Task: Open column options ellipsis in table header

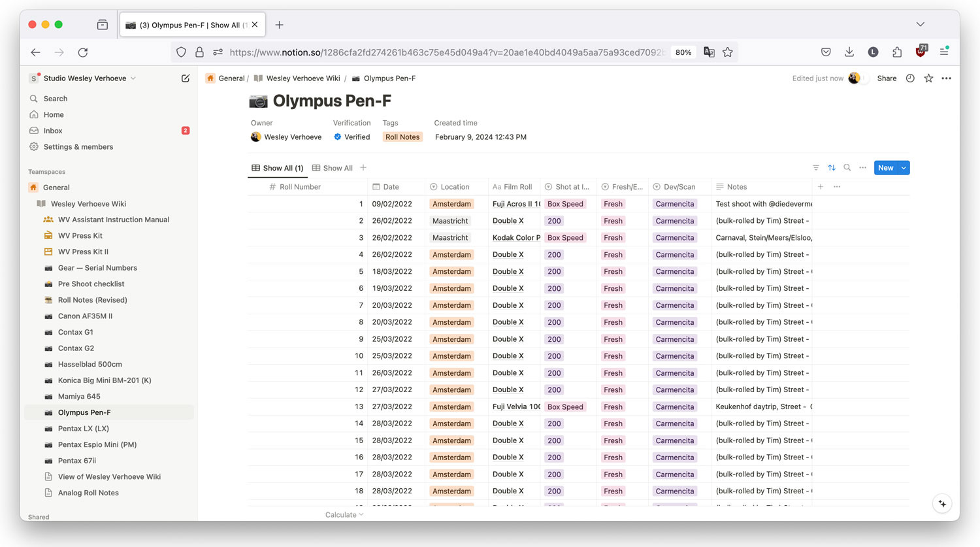Action: click(x=837, y=187)
